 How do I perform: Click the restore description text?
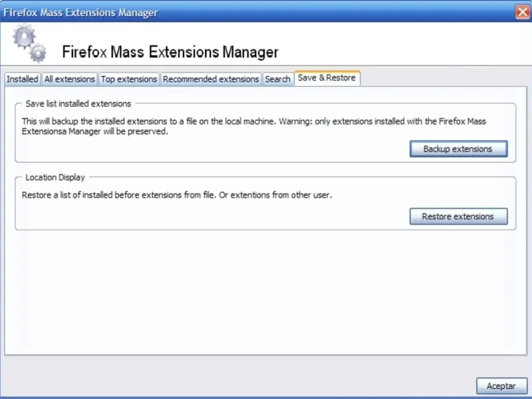(x=176, y=196)
